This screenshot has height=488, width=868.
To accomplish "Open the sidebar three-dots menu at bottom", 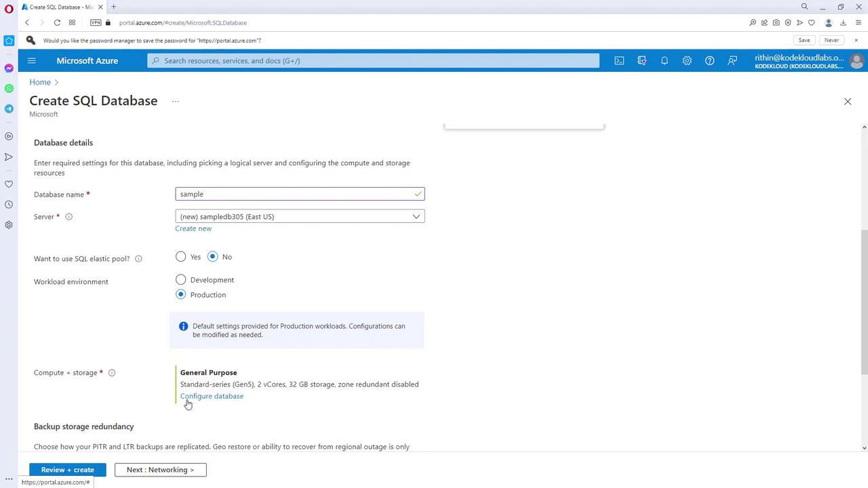I will pos(9,479).
